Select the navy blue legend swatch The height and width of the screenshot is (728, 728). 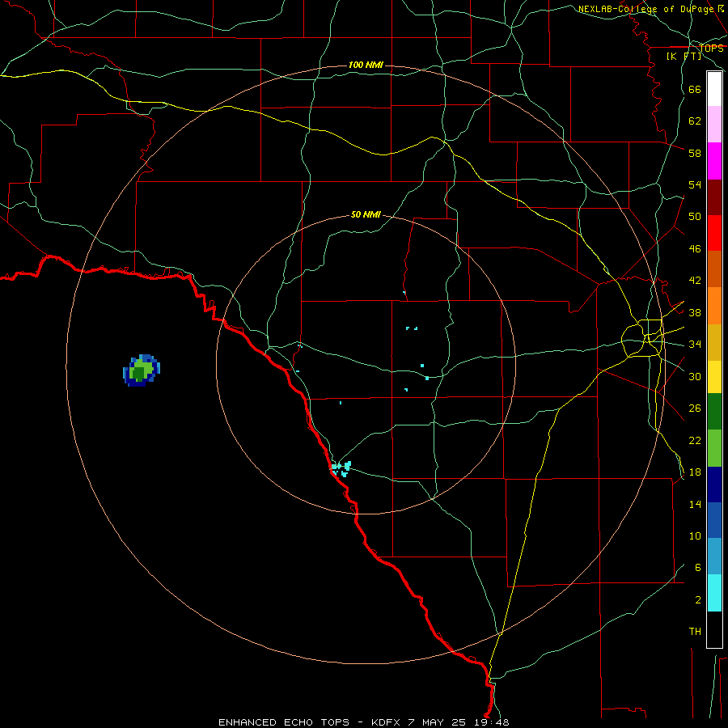[x=714, y=485]
